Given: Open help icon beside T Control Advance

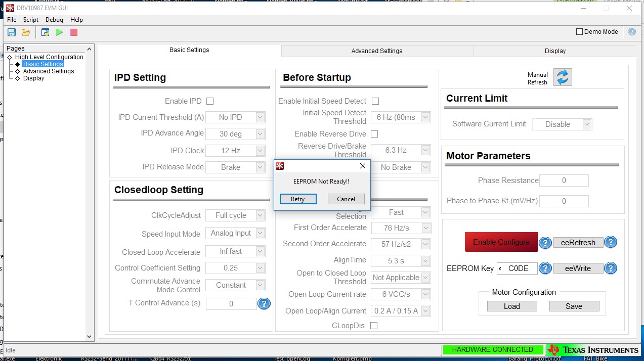Looking at the screenshot, I should (264, 304).
